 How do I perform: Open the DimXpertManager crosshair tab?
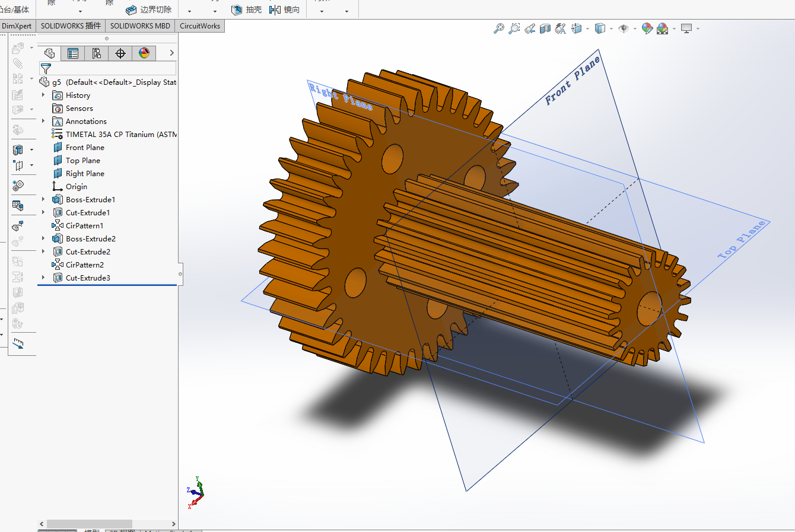(120, 53)
